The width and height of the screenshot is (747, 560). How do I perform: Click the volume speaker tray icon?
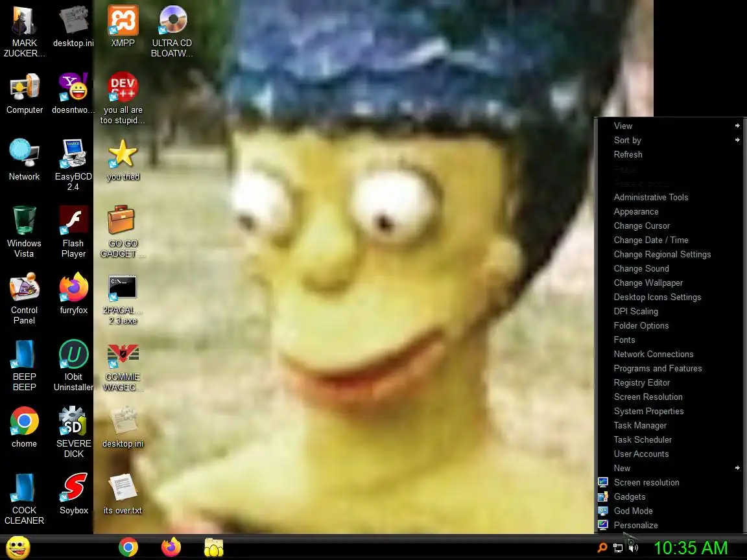(633, 548)
